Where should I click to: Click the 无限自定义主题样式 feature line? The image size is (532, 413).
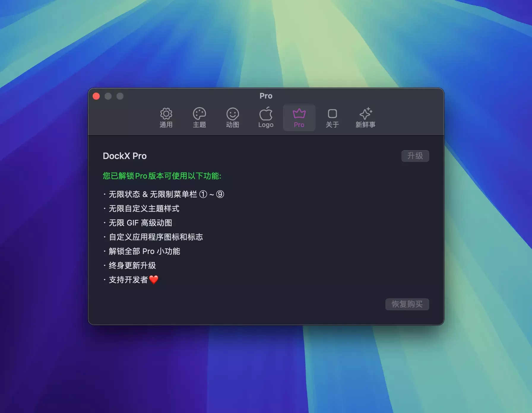141,209
